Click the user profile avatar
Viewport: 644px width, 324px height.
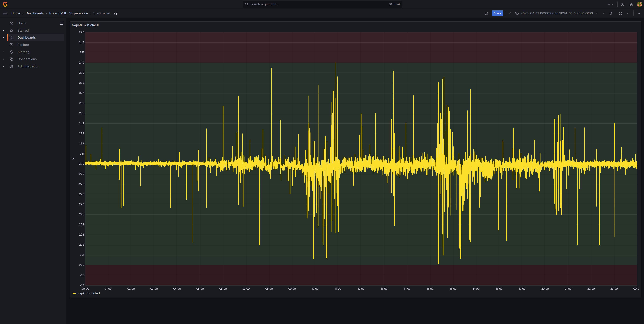click(639, 4)
